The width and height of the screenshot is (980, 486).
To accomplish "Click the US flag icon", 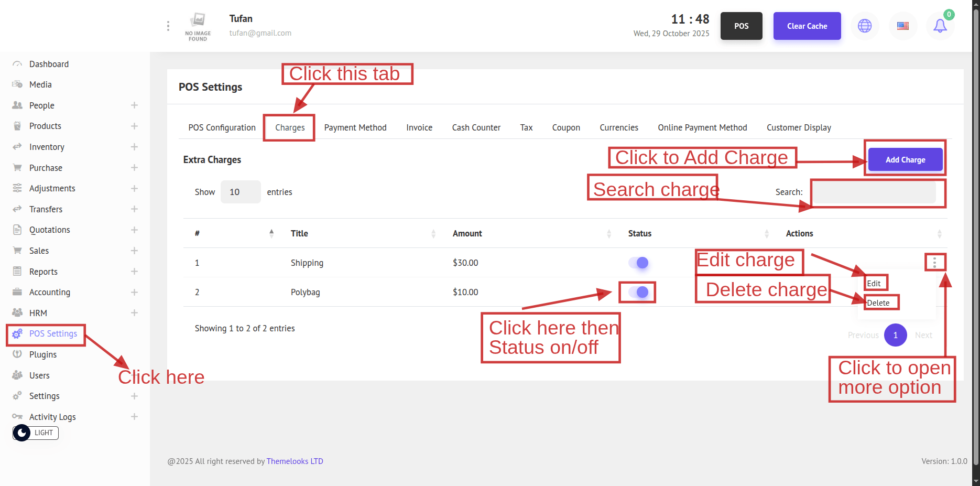I will coord(902,26).
